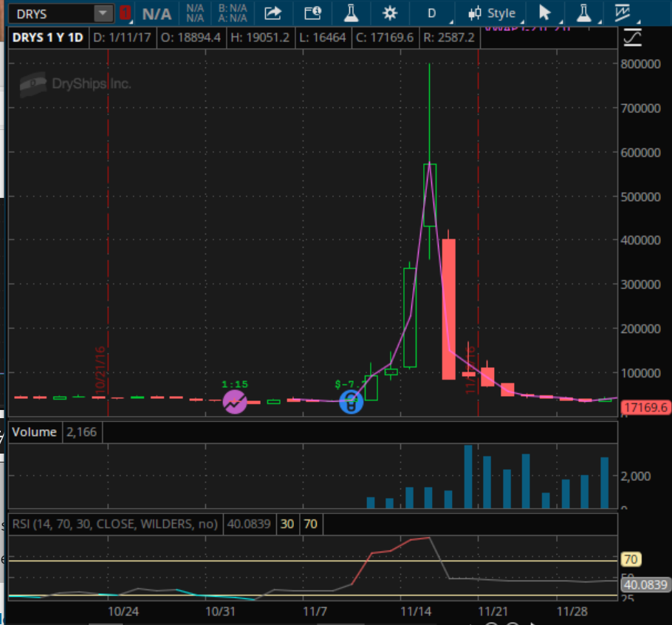
Task: Click the red number 1 clipboard icon
Action: [125, 13]
